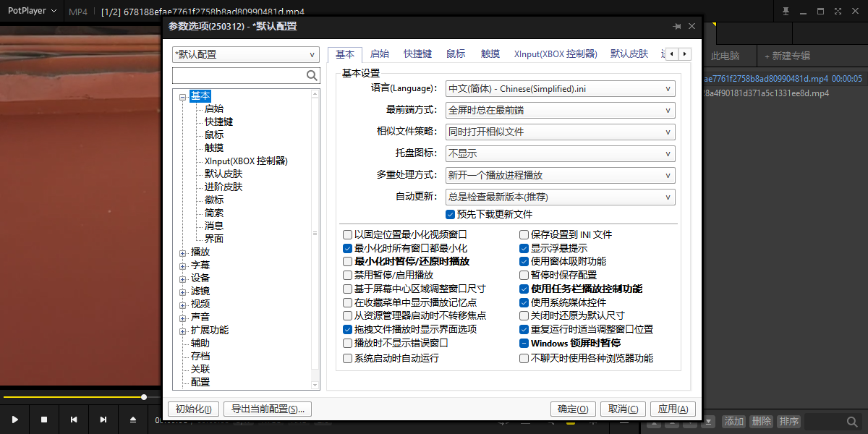Enable 系统启动时自动运行 checkbox
Viewport: 868px width, 434px height.
click(x=347, y=358)
